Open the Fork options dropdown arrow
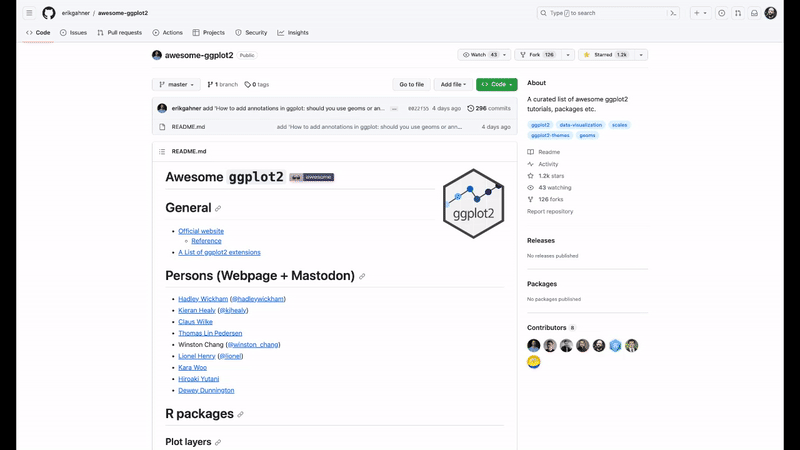The height and width of the screenshot is (450, 800). (x=568, y=55)
